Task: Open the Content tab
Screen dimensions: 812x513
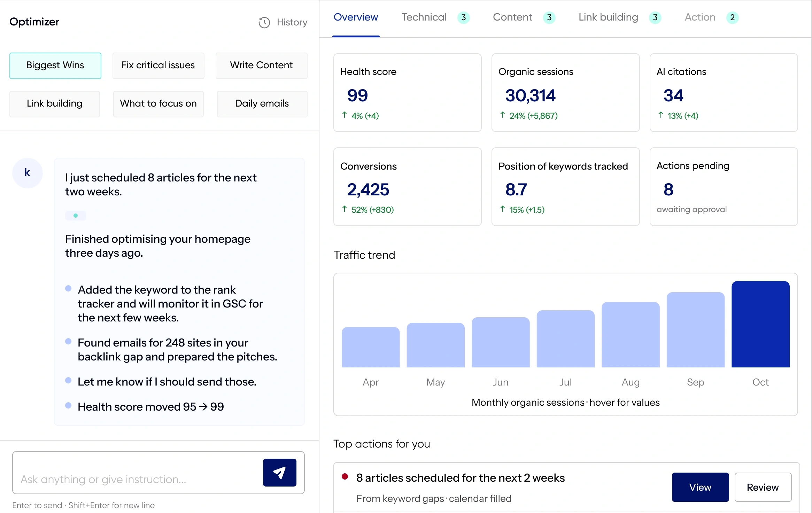Action: tap(512, 17)
